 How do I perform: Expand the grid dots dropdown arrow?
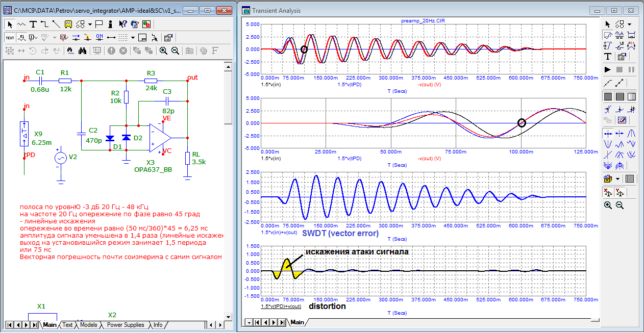(x=133, y=37)
